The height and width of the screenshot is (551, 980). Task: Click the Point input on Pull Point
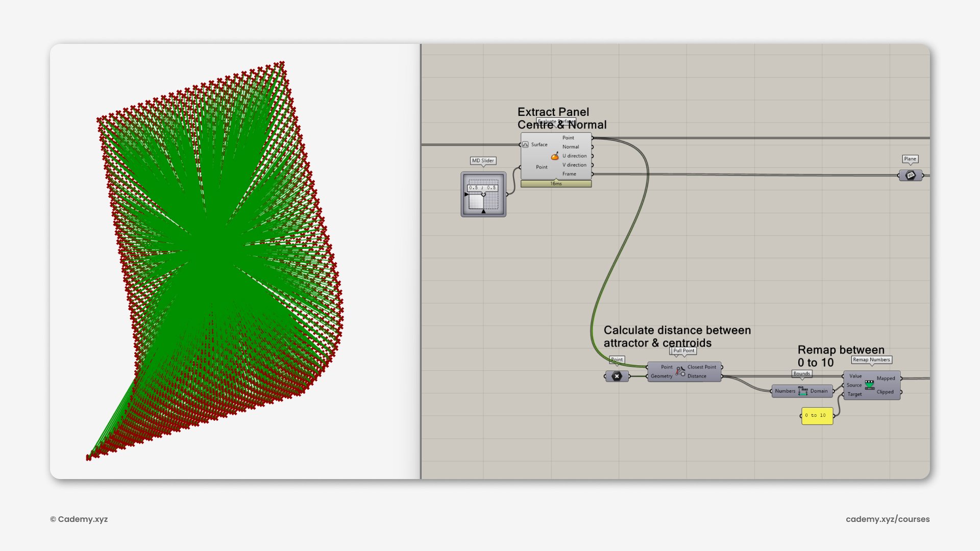click(x=667, y=367)
